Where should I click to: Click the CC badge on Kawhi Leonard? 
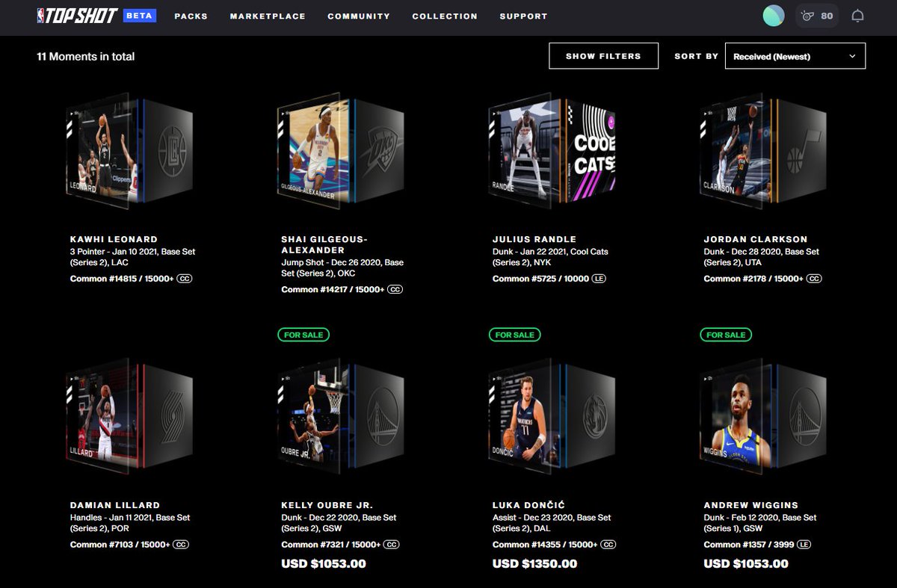click(x=185, y=279)
